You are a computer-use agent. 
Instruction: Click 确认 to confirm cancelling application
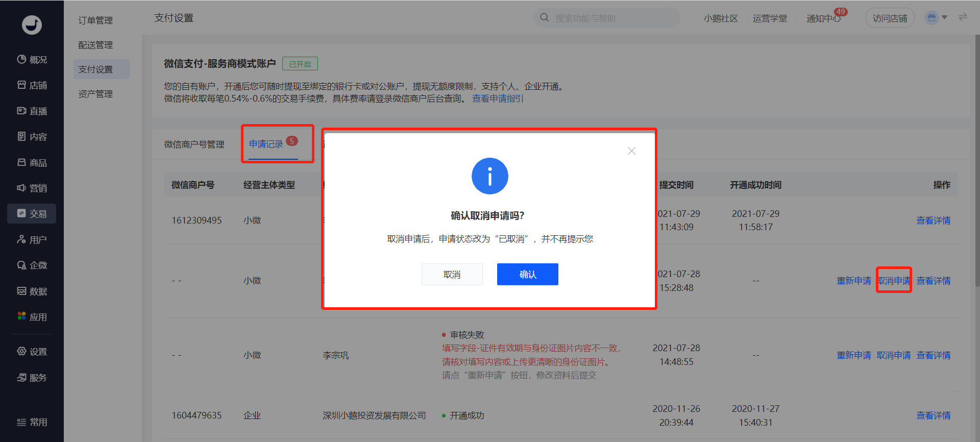pyautogui.click(x=527, y=274)
